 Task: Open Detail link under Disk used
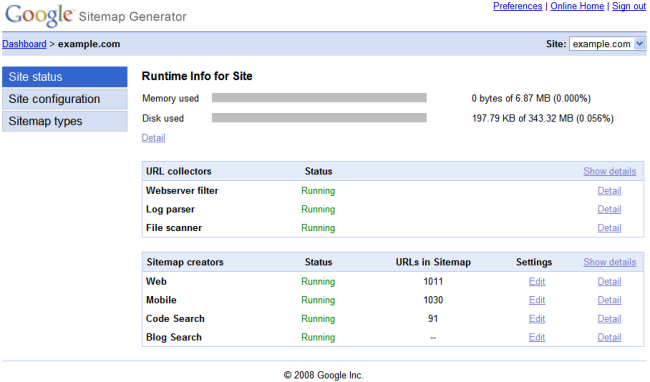point(153,138)
